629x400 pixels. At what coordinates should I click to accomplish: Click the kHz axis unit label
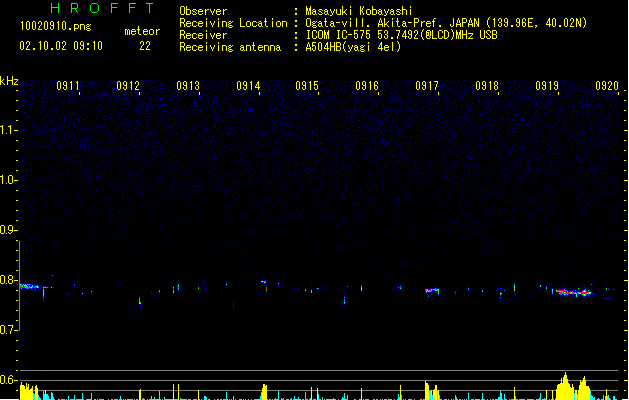9,81
